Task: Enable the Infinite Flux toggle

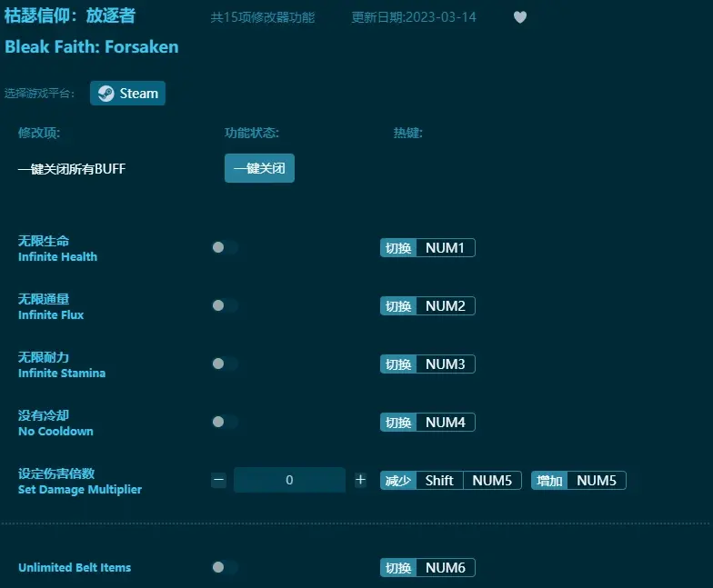Action: tap(226, 305)
